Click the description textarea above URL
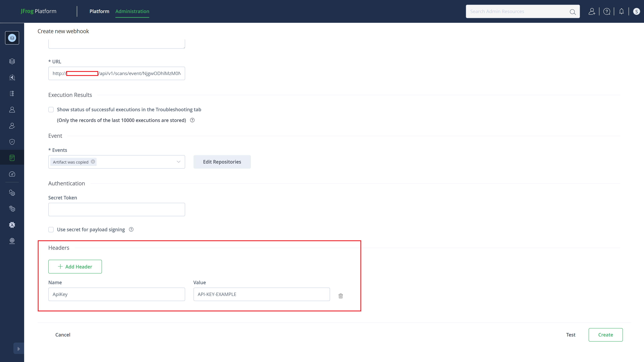Screen dimensions: 644x362 pyautogui.click(x=117, y=44)
